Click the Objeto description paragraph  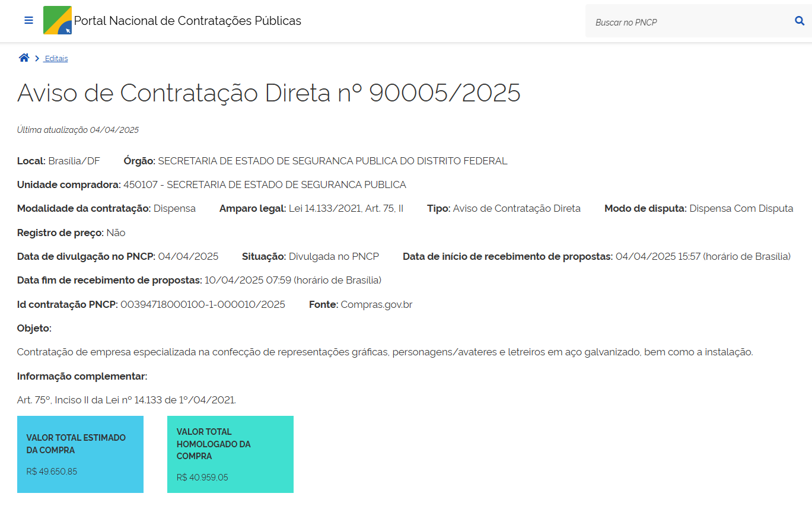pyautogui.click(x=384, y=352)
